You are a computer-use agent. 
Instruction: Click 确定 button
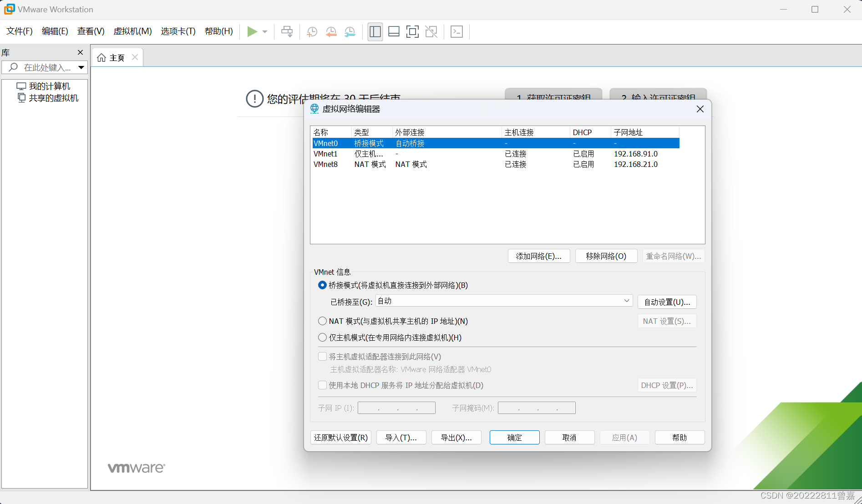(x=515, y=438)
